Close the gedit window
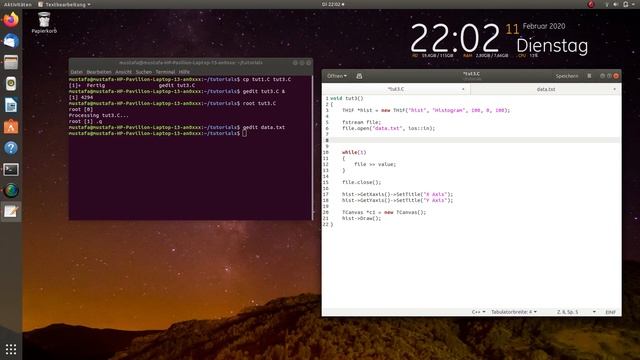The height and width of the screenshot is (360, 640). [616, 76]
